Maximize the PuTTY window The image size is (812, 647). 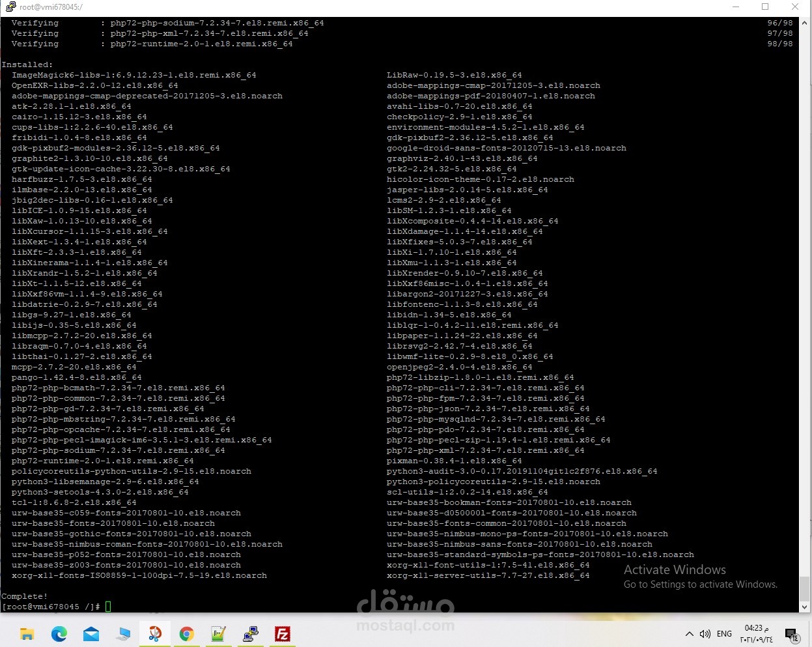(x=765, y=7)
